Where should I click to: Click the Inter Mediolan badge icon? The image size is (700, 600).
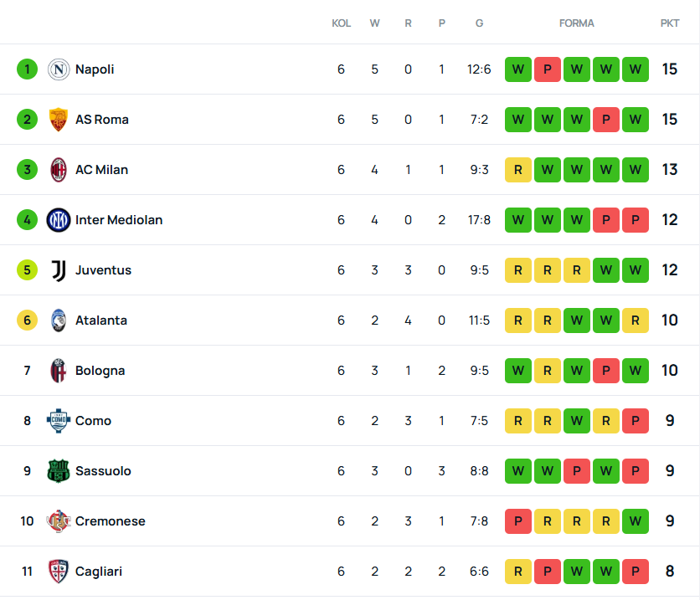[x=59, y=220]
